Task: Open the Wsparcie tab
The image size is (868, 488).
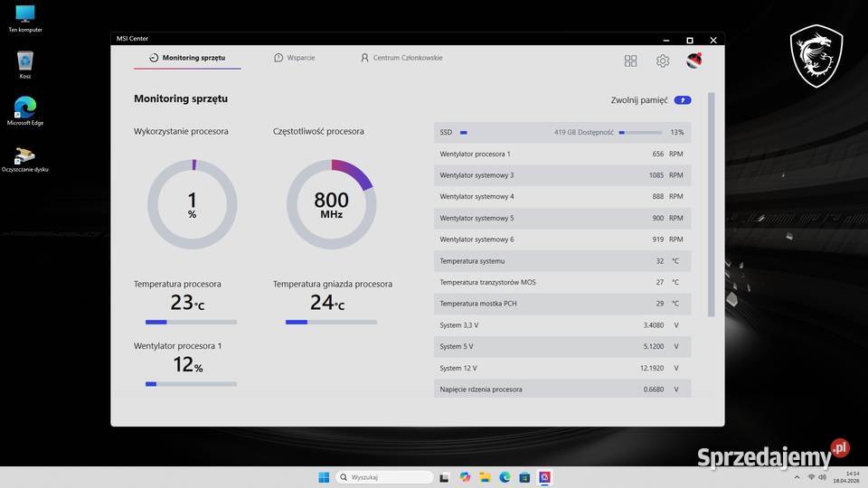Action: point(295,58)
